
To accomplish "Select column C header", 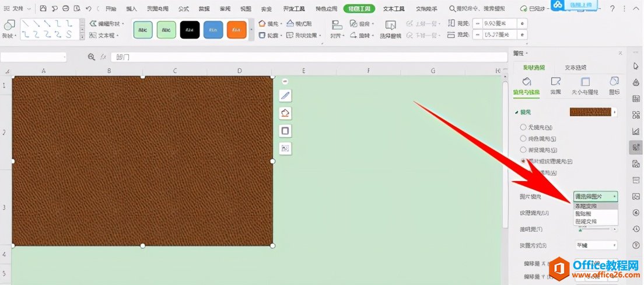I will [174, 71].
